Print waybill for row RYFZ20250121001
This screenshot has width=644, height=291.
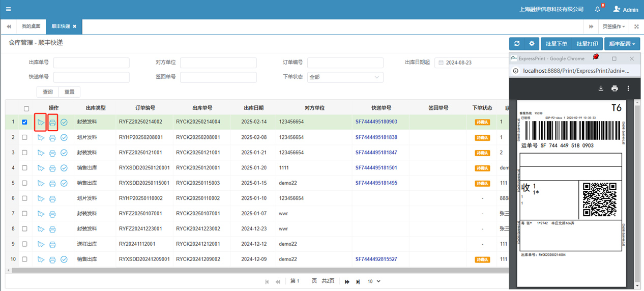pyautogui.click(x=52, y=153)
